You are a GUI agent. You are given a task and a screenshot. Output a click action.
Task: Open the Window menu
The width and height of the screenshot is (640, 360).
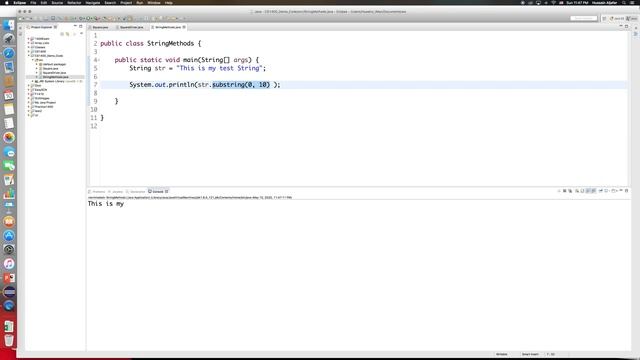(154, 2)
